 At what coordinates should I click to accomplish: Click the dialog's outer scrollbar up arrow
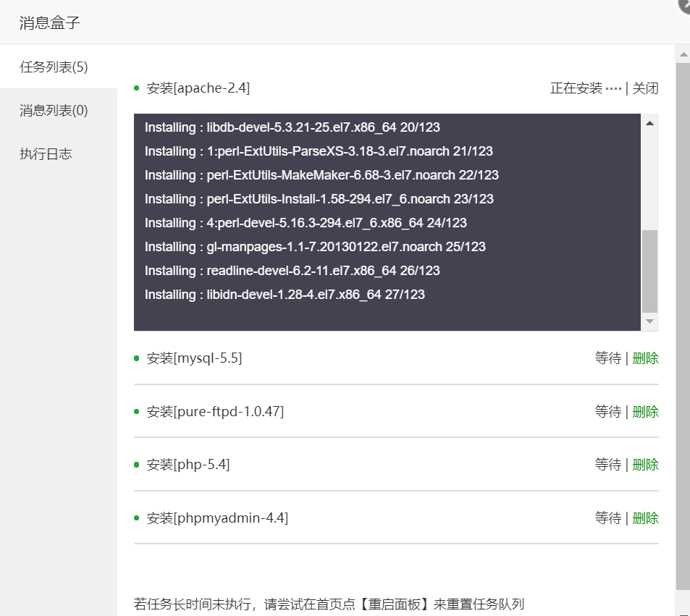click(x=683, y=54)
